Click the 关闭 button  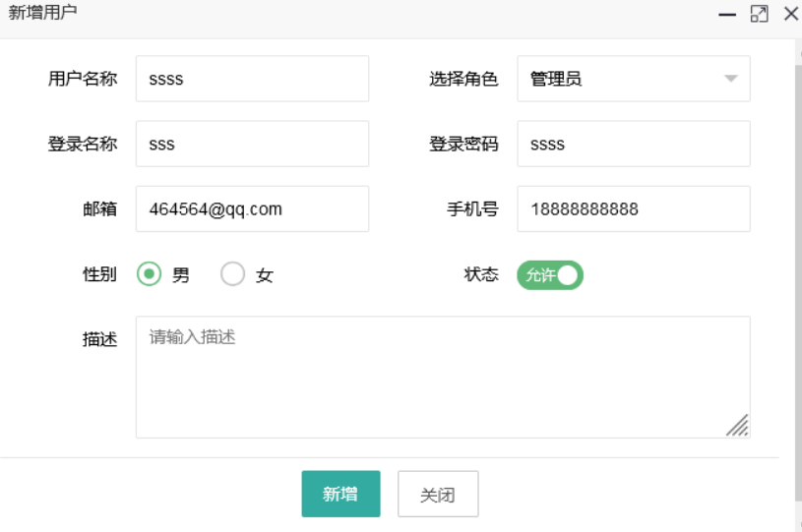[x=438, y=494]
